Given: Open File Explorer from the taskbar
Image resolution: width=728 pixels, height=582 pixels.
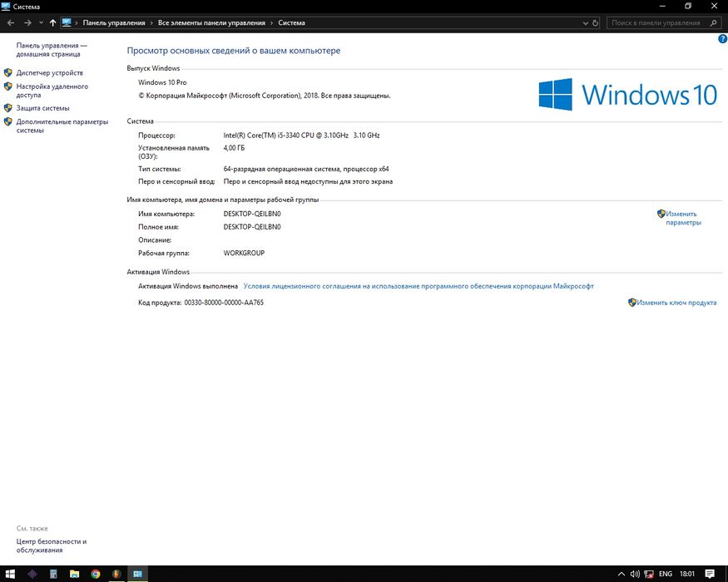Looking at the screenshot, I should pyautogui.click(x=74, y=574).
